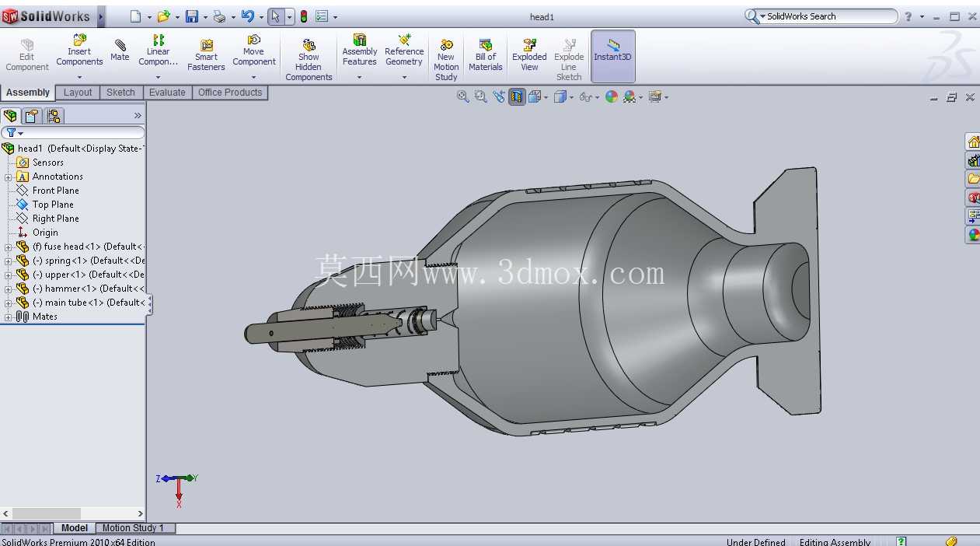Open the dropdown under Assembly Features

coord(360,77)
